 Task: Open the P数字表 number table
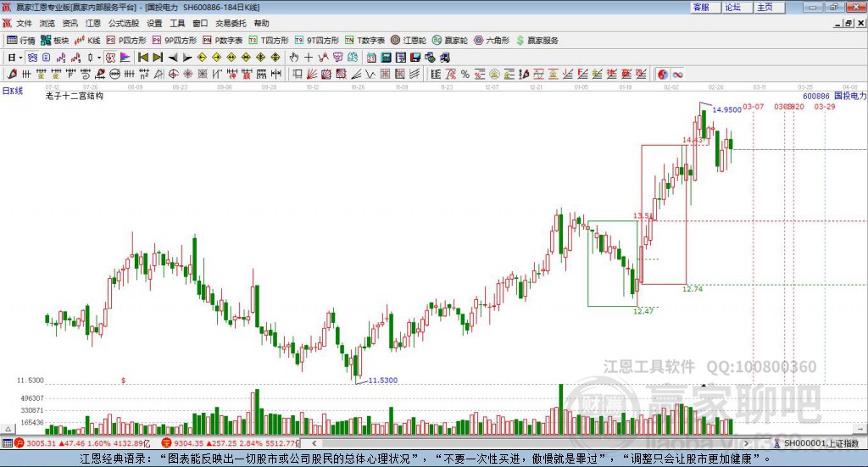[x=223, y=41]
